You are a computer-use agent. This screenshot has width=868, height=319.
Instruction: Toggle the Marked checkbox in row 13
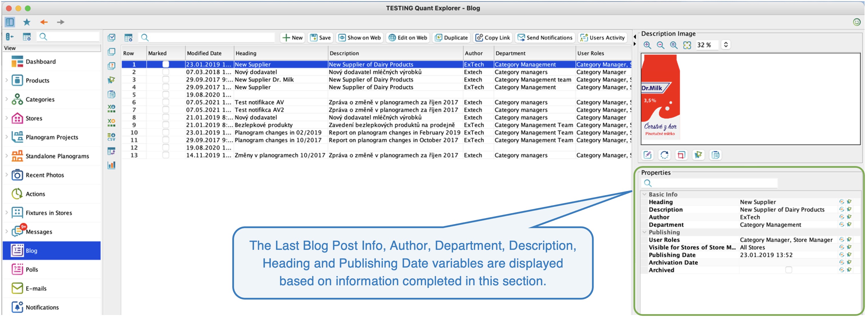point(165,155)
